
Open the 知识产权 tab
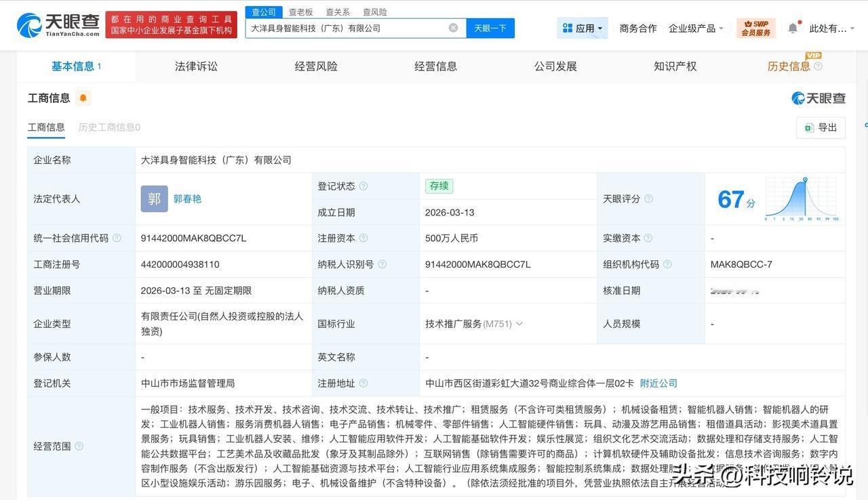tap(675, 66)
